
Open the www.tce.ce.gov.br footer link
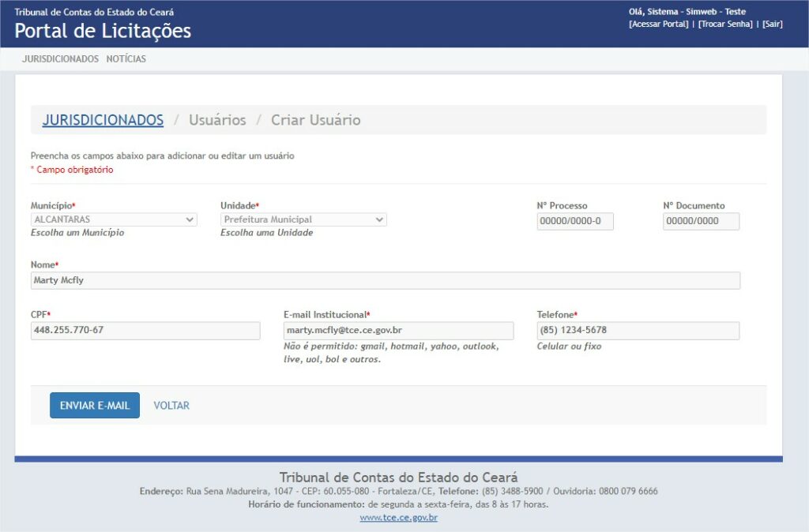[398, 518]
